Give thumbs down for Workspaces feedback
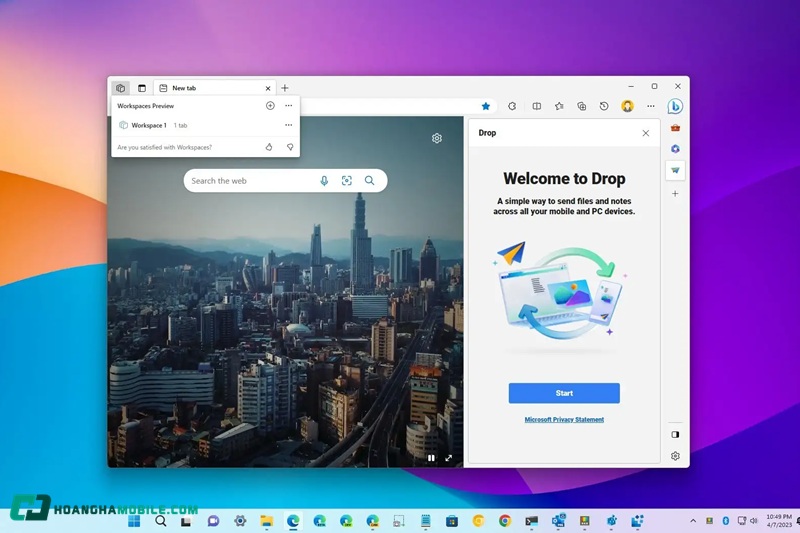The image size is (800, 533). pos(290,147)
